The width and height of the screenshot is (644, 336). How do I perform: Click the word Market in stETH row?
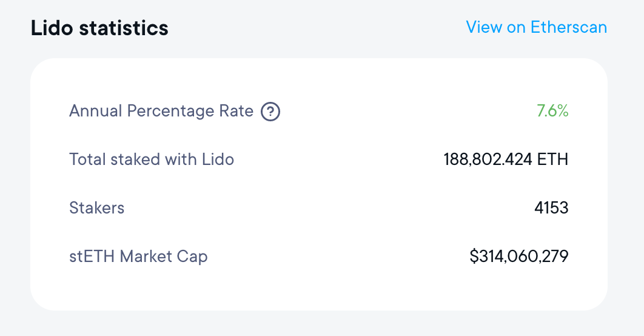pos(146,257)
